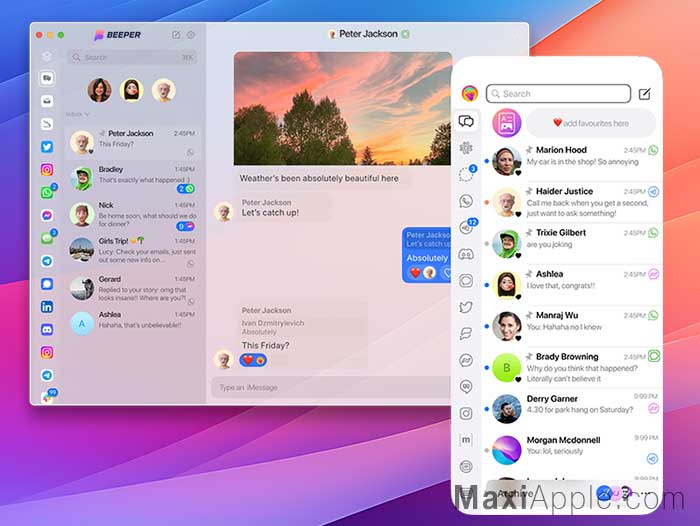This screenshot has height=526, width=700.
Task: Click the heart reaction in the blue Absolutely bubble
Action: (x=415, y=272)
